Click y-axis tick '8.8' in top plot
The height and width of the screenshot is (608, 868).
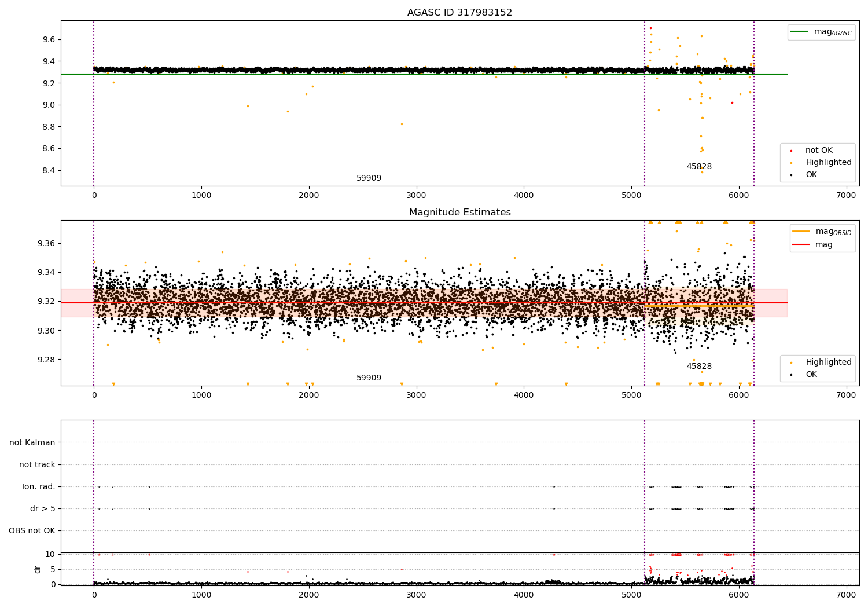click(x=48, y=127)
